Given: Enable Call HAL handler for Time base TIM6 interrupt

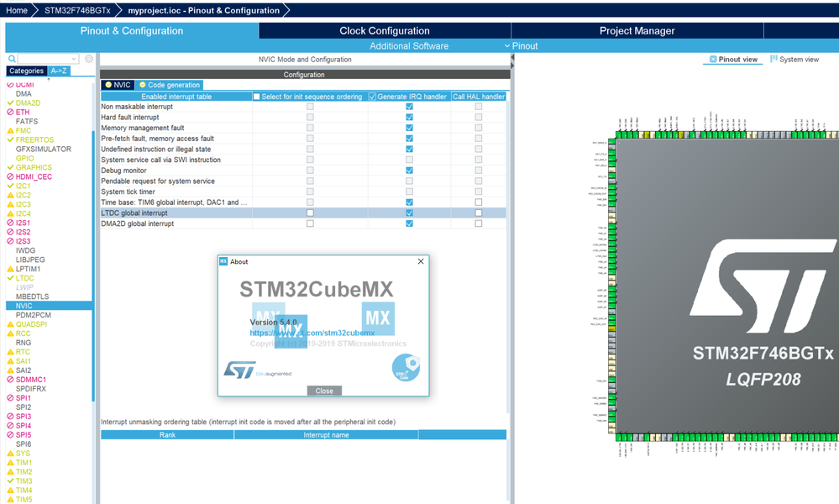Looking at the screenshot, I should coord(479,202).
